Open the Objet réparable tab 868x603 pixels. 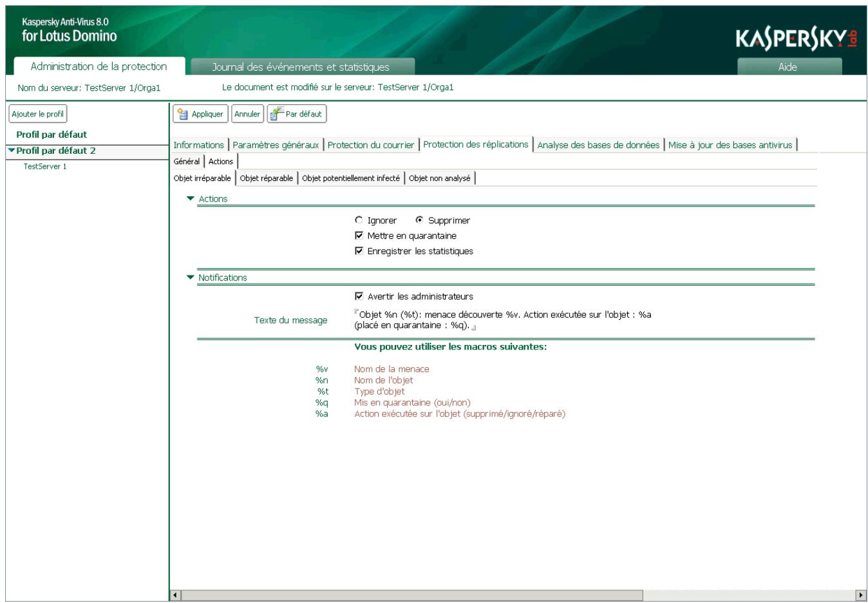267,178
